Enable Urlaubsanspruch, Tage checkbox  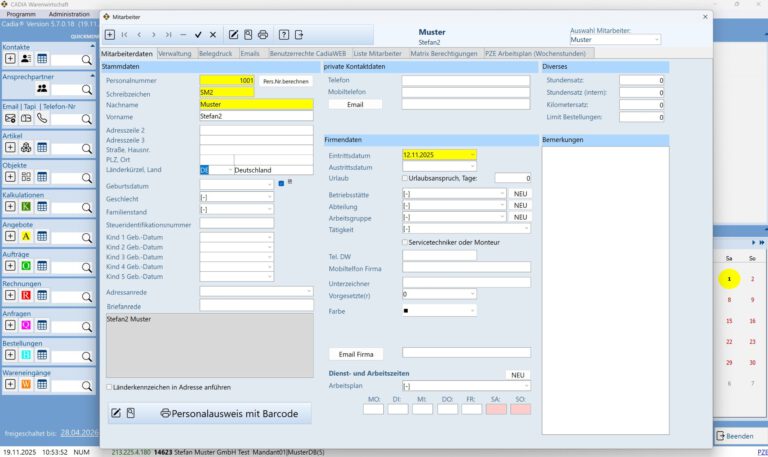point(405,178)
